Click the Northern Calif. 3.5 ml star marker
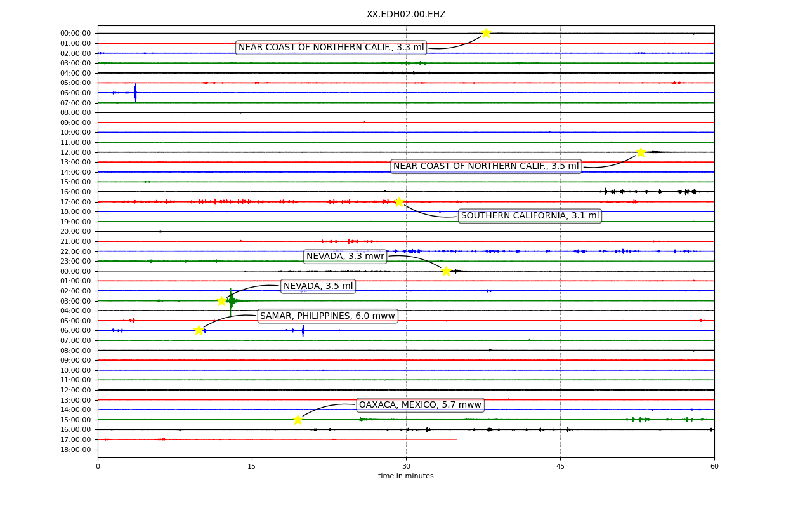Image resolution: width=812 pixels, height=508 pixels. tap(641, 152)
